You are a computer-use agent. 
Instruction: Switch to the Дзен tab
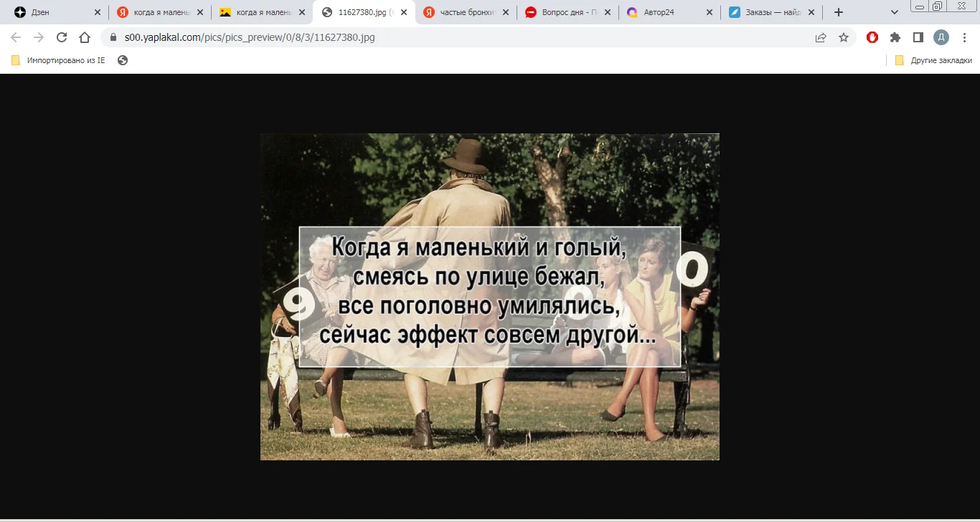coord(43,11)
